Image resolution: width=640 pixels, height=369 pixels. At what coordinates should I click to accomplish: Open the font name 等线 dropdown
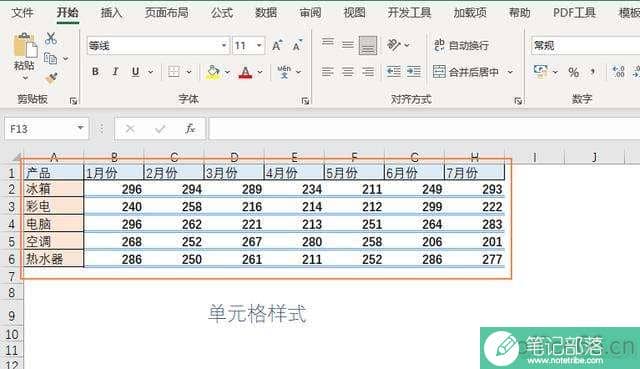[224, 45]
